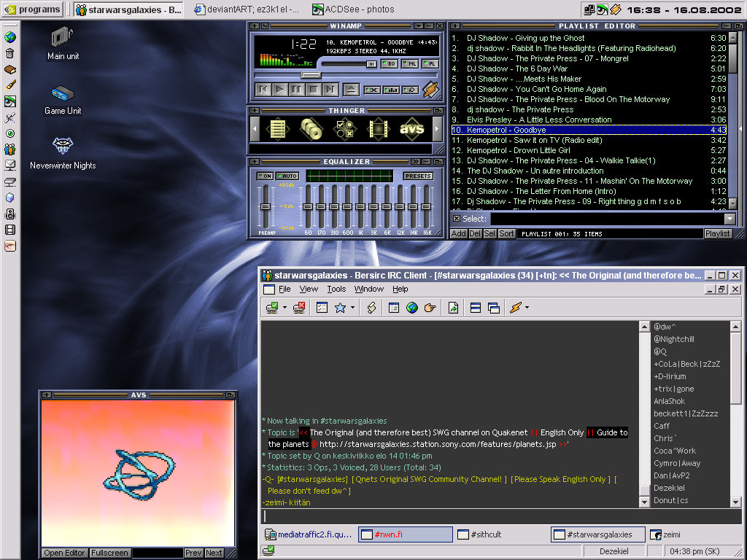Open media library discs icon in Thinger

pyautogui.click(x=311, y=129)
